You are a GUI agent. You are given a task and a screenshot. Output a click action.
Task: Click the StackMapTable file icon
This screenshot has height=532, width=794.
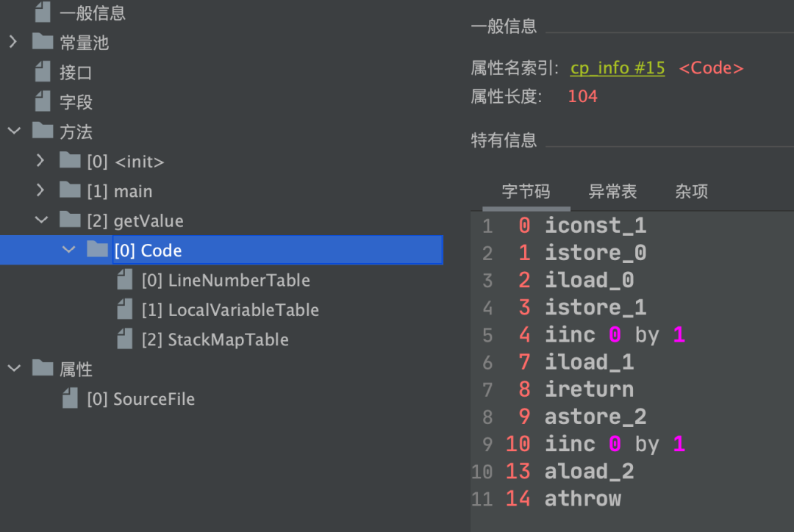[125, 339]
